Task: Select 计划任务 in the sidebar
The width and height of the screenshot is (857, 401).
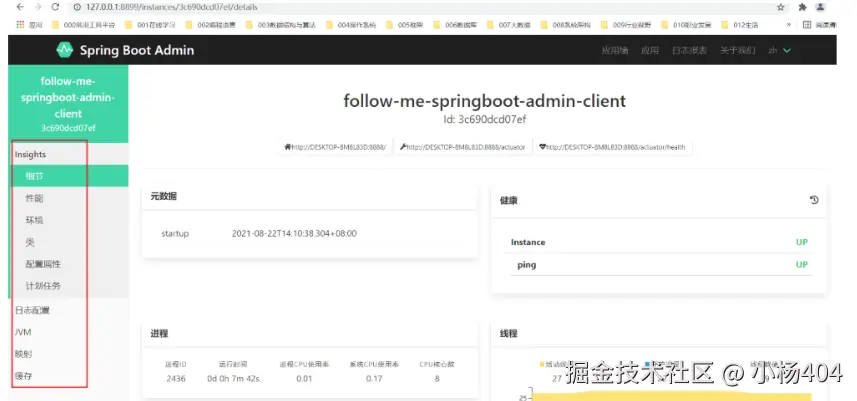Action: (68, 286)
